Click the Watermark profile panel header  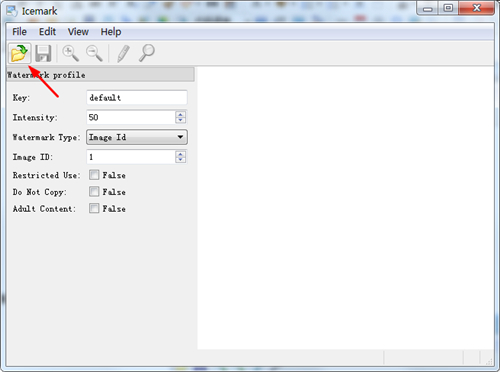pyautogui.click(x=100, y=75)
